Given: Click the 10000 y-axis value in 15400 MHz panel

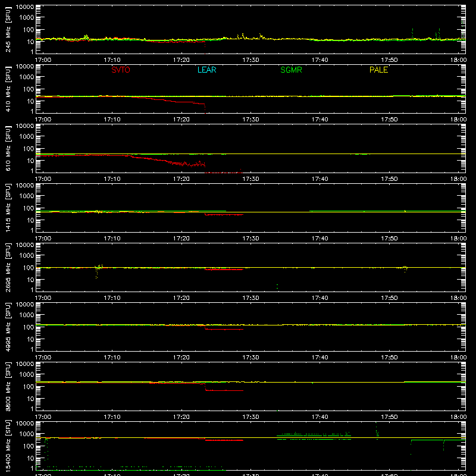Looking at the screenshot, I should pos(25,424).
